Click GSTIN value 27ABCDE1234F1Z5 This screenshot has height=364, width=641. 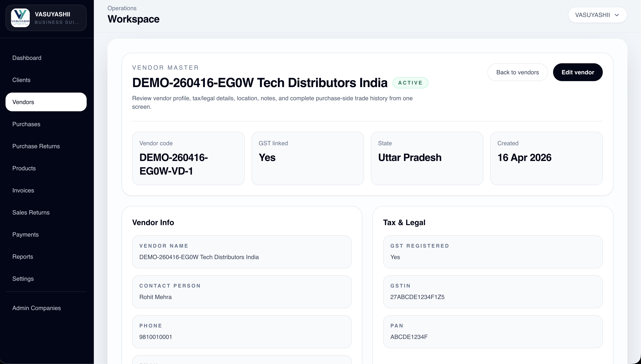pos(417,297)
